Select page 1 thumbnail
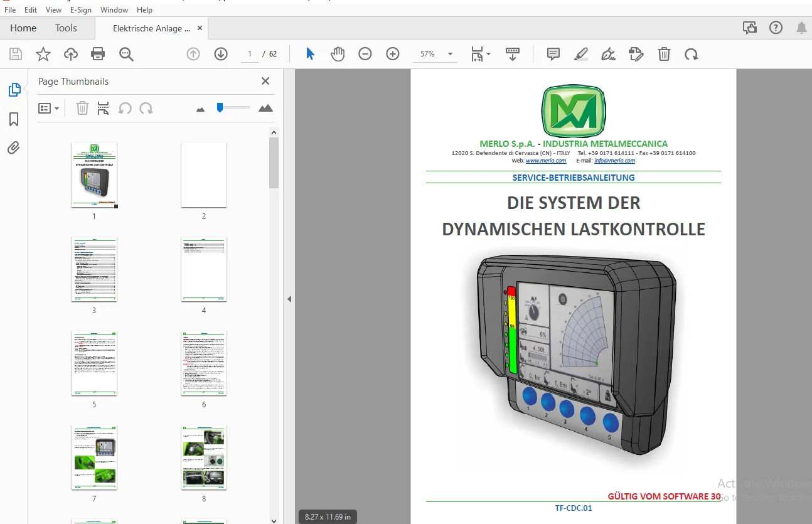 [x=94, y=174]
